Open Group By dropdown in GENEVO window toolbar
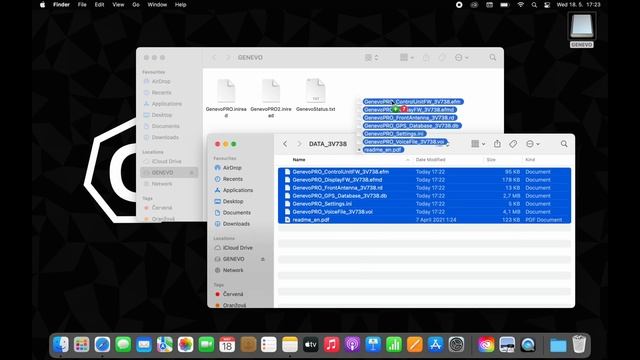Image resolution: width=640 pixels, height=360 pixels. coord(407,58)
